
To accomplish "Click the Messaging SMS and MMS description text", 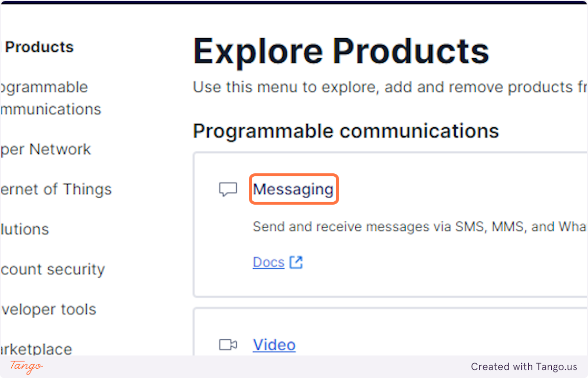I will 420,227.
